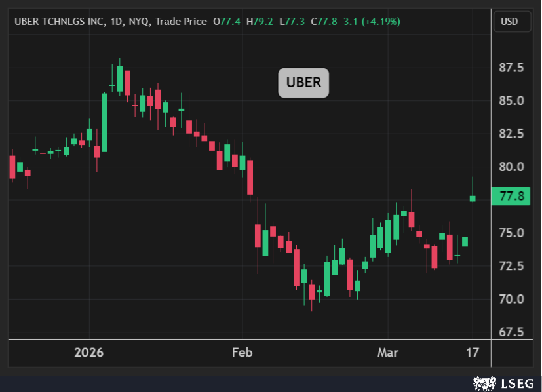Click the open price value O77.4
Screen dimensions: 542x392
point(227,22)
